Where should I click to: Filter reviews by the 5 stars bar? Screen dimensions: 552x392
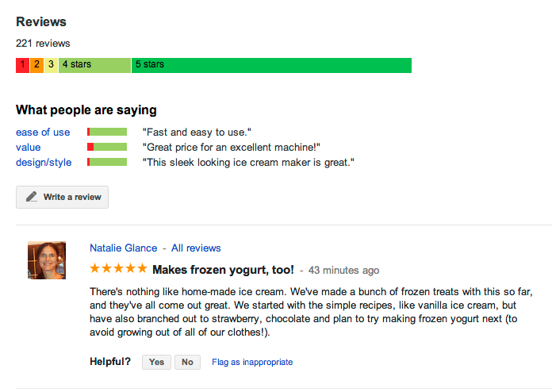click(271, 66)
